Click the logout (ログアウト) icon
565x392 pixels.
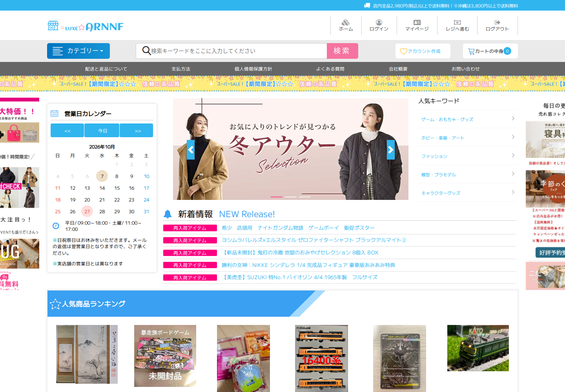pos(497,22)
